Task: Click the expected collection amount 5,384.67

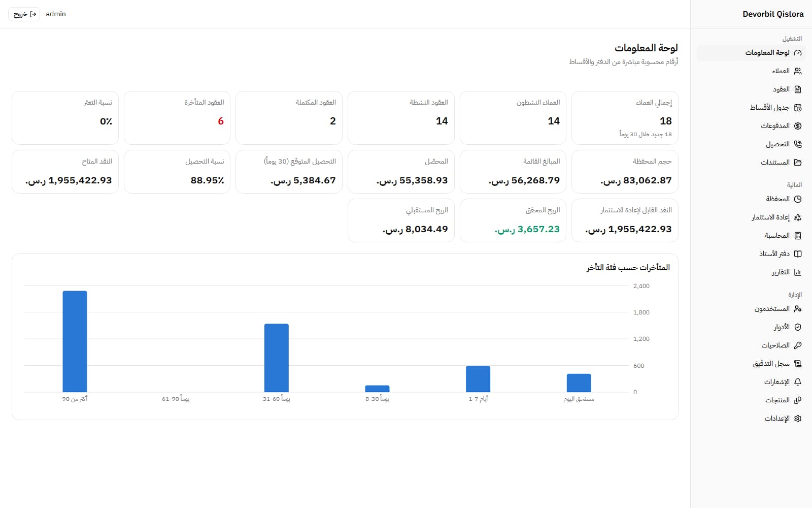Action: click(303, 180)
